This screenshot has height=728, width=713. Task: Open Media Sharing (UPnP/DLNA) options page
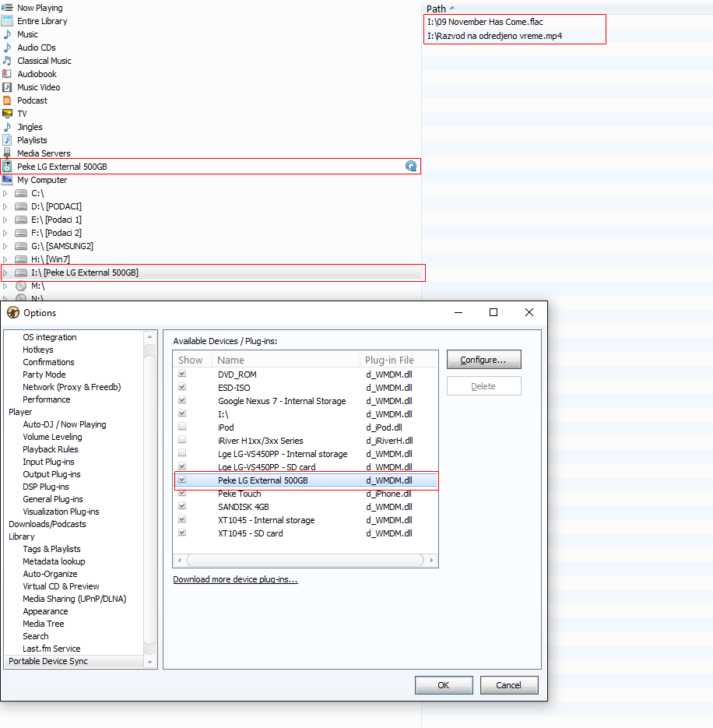pos(74,599)
